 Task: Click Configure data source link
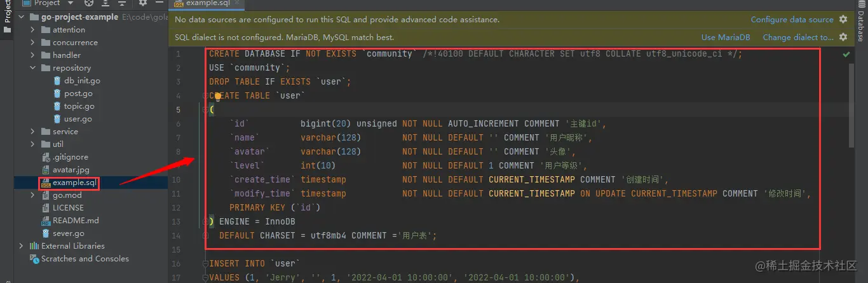click(792, 20)
